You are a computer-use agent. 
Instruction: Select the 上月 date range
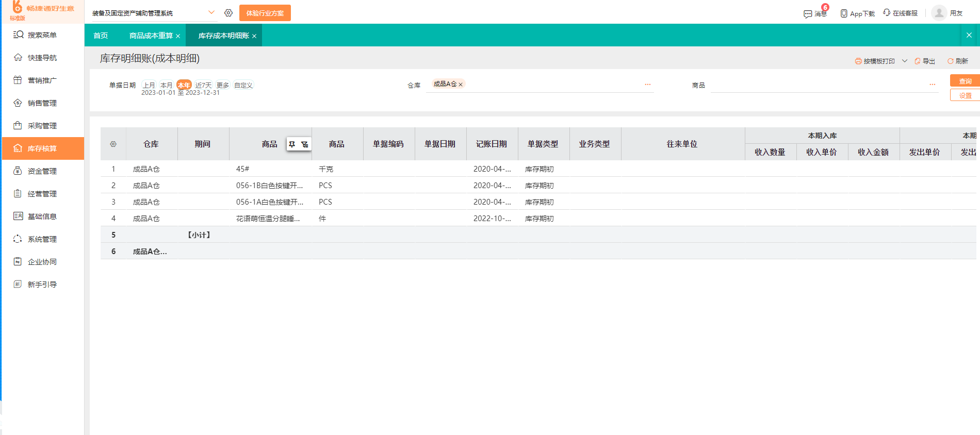149,85
